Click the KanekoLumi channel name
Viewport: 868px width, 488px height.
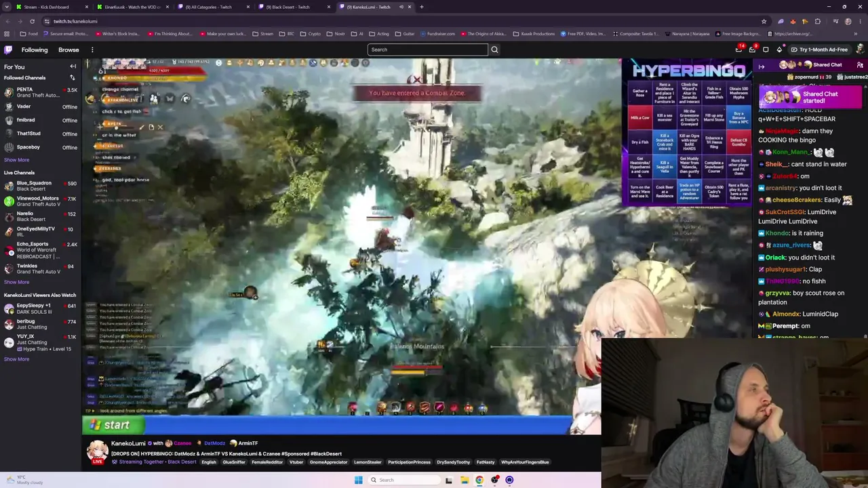pyautogui.click(x=128, y=443)
